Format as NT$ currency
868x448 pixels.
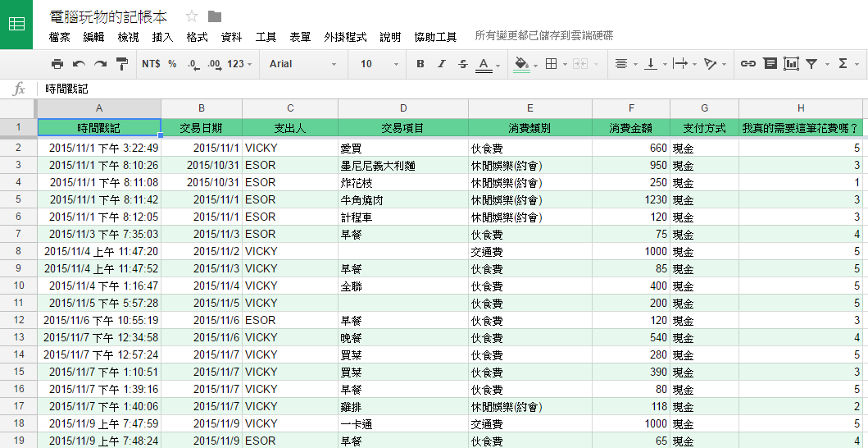tap(151, 64)
